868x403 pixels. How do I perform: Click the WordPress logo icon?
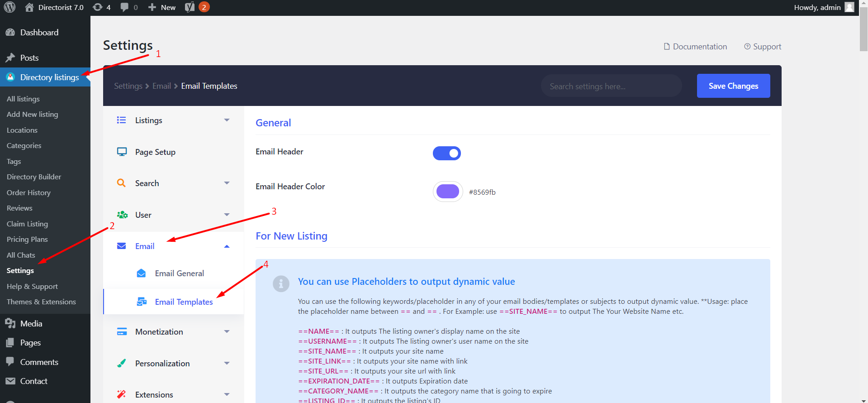tap(10, 7)
